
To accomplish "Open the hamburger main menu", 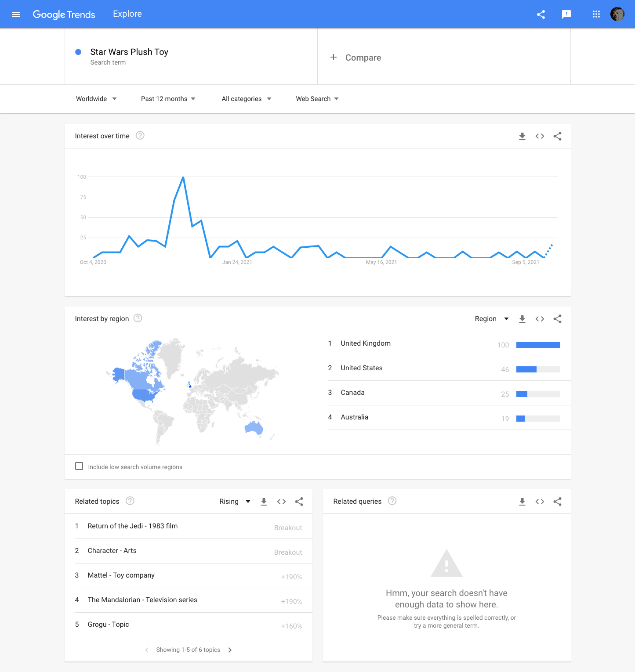I will pyautogui.click(x=16, y=14).
